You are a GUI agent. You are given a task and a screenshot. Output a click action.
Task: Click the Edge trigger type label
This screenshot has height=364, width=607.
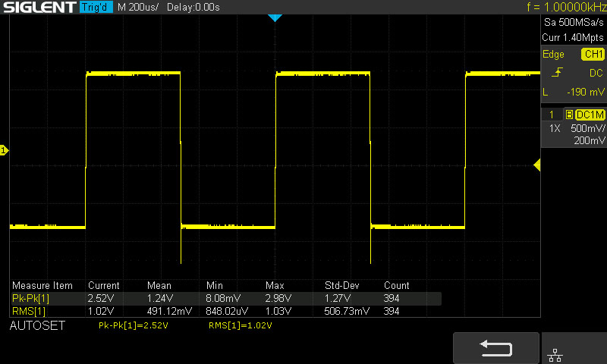[553, 54]
